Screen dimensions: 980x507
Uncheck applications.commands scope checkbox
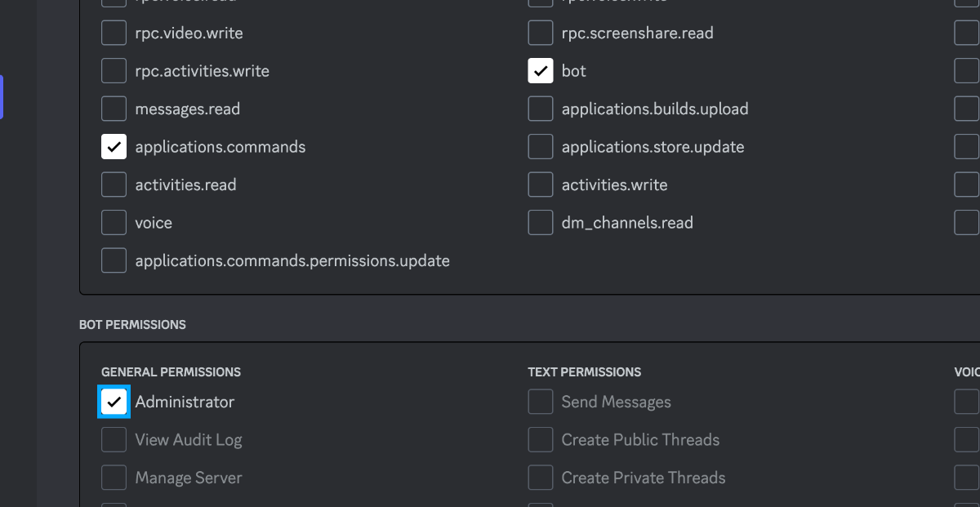114,147
